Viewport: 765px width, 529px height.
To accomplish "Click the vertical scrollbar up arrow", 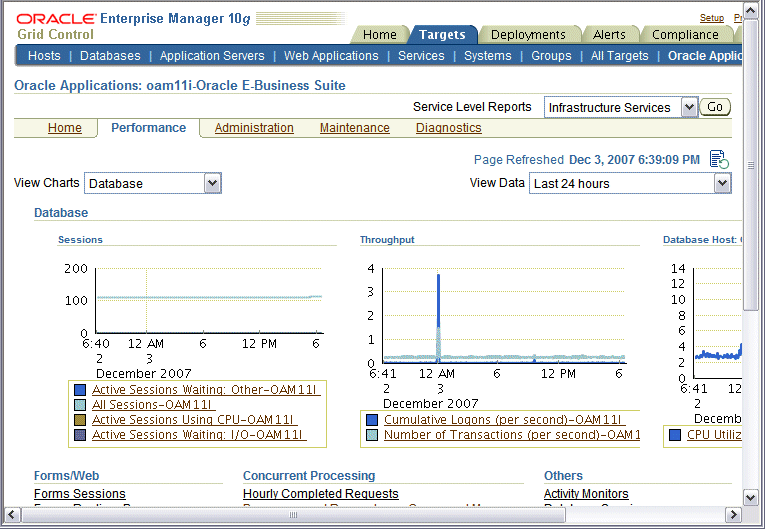I will tap(750, 11).
